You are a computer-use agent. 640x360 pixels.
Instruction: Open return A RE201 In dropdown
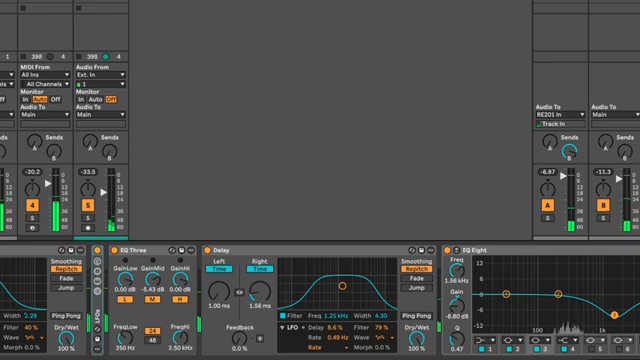560,115
